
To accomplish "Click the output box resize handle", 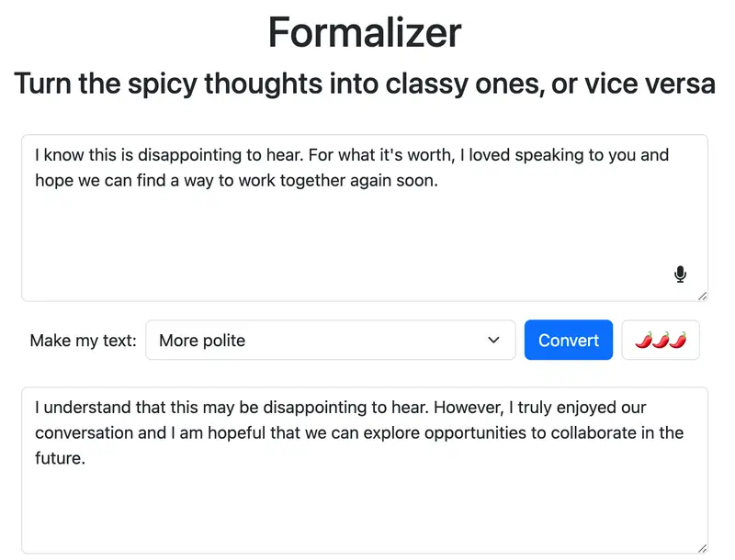I will pyautogui.click(x=702, y=548).
